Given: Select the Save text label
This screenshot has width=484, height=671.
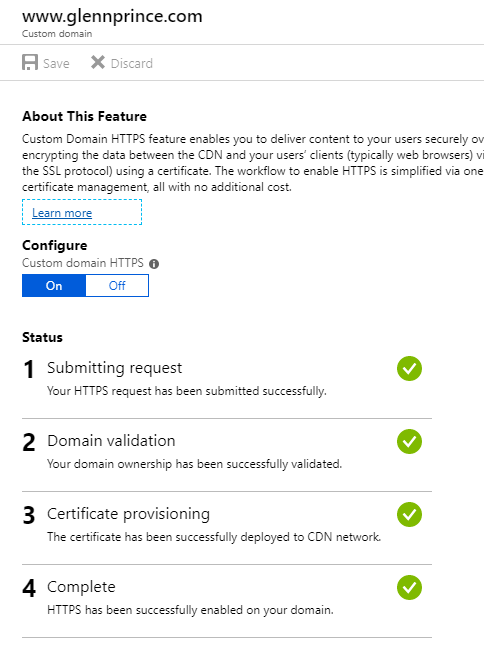Looking at the screenshot, I should coord(56,63).
